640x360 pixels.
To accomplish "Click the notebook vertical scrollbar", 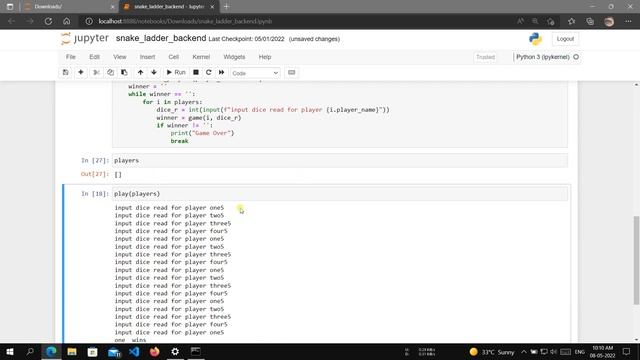I will pos(636,260).
